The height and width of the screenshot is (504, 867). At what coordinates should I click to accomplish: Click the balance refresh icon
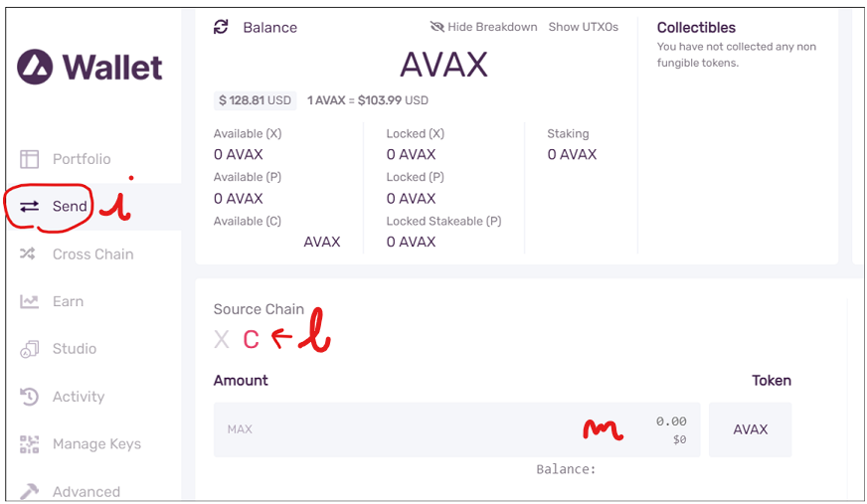[x=221, y=27]
